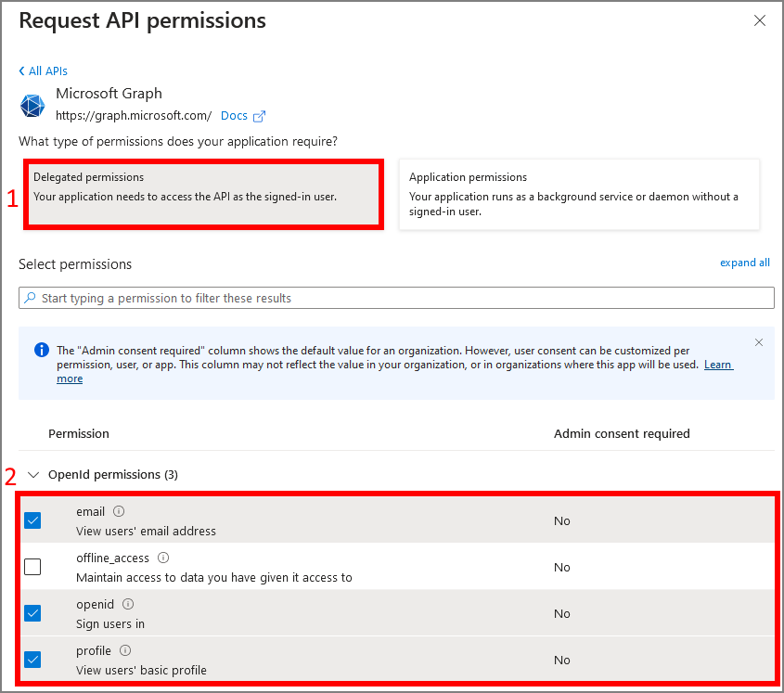Open the Docs link
The width and height of the screenshot is (784, 693).
[234, 116]
